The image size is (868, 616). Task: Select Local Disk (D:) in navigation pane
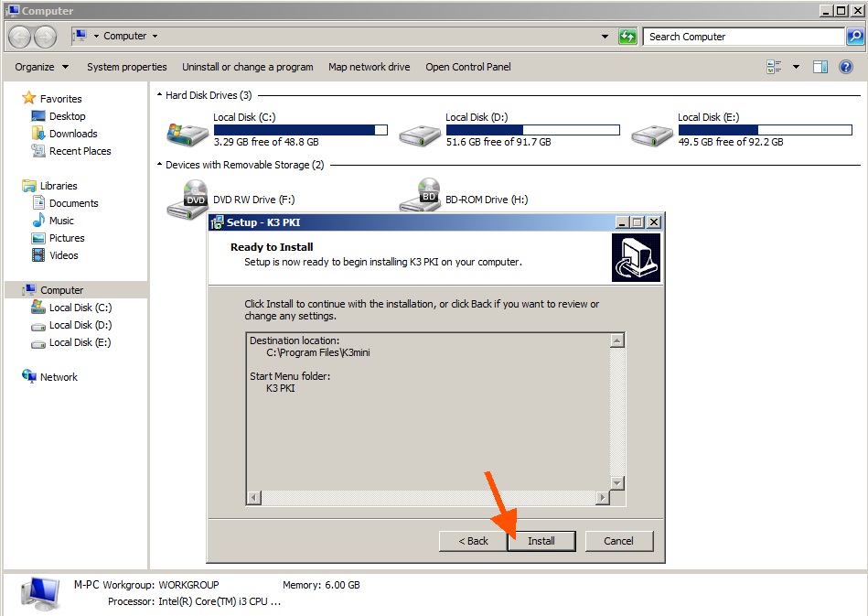pyautogui.click(x=80, y=325)
